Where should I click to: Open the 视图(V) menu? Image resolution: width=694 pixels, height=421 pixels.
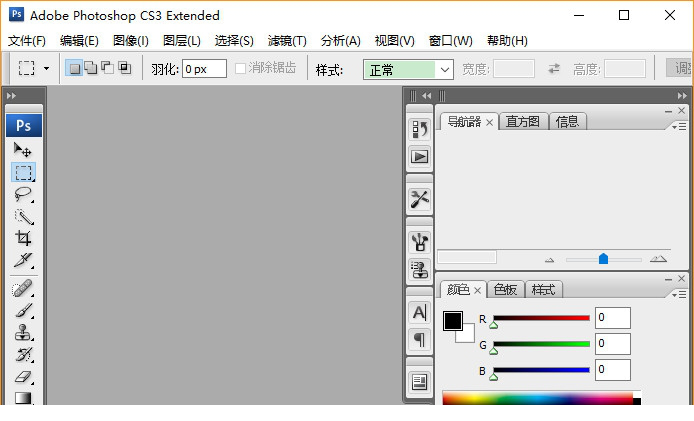point(394,41)
